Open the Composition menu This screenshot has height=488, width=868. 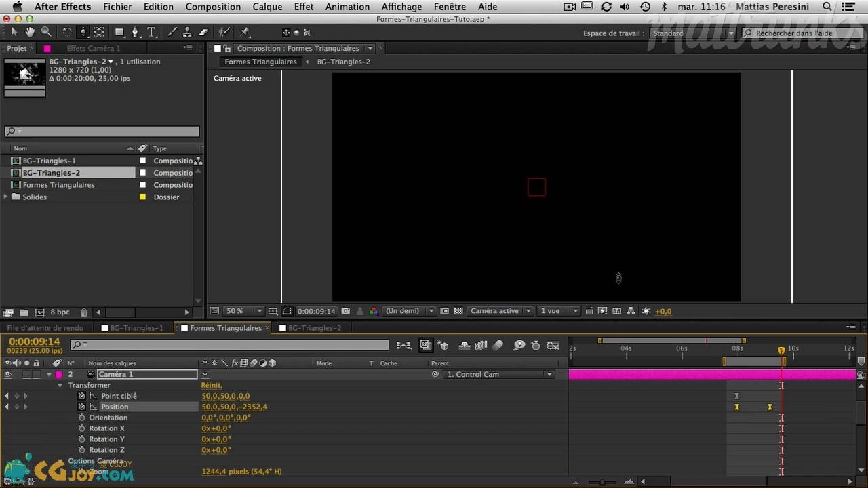pyautogui.click(x=213, y=7)
